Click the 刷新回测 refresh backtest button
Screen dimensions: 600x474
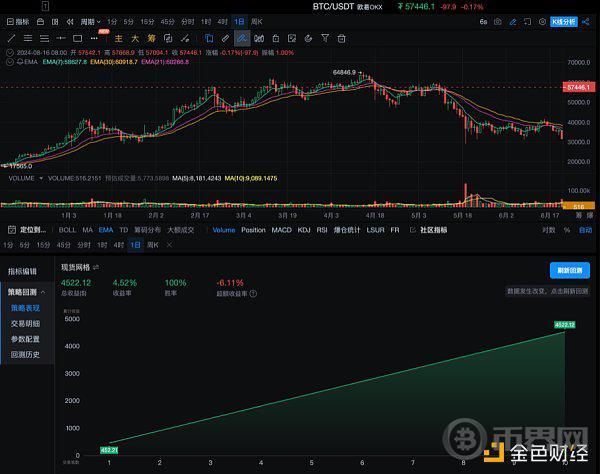[x=570, y=270]
